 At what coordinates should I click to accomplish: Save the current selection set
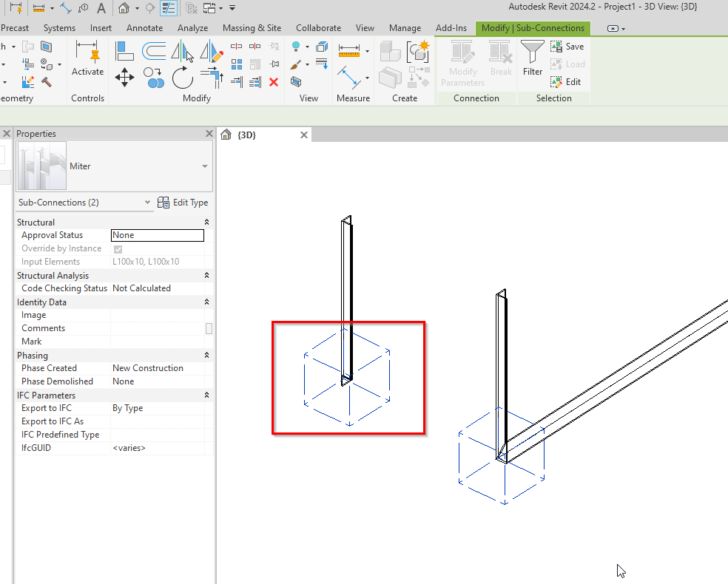coord(568,46)
